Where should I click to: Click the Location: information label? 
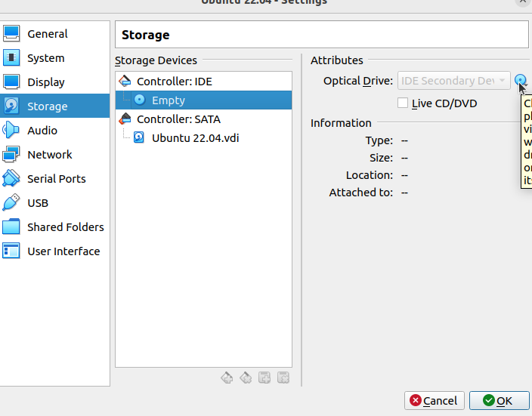pos(369,175)
